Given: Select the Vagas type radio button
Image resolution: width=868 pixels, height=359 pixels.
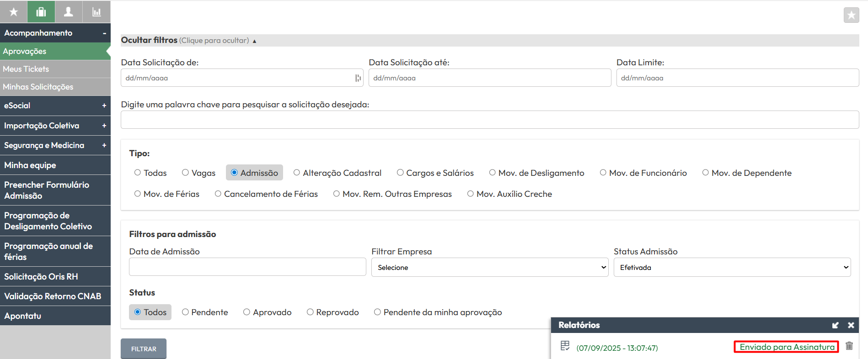Looking at the screenshot, I should [x=185, y=173].
